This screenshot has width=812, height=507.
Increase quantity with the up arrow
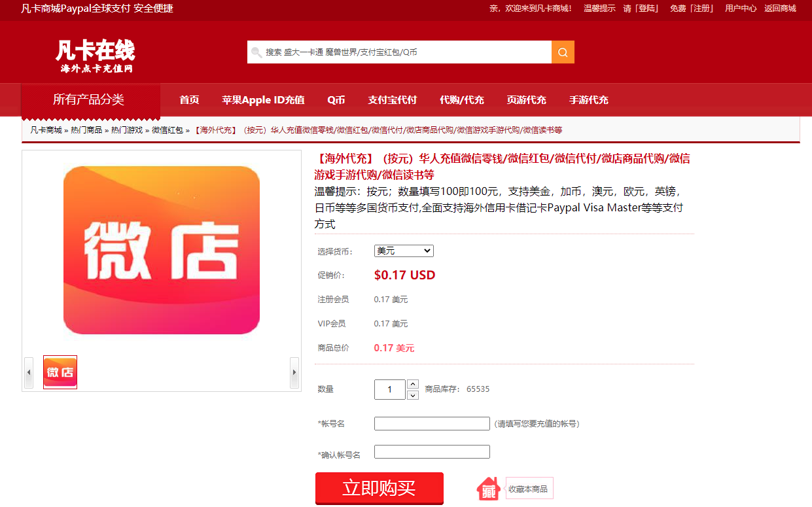pyautogui.click(x=413, y=384)
